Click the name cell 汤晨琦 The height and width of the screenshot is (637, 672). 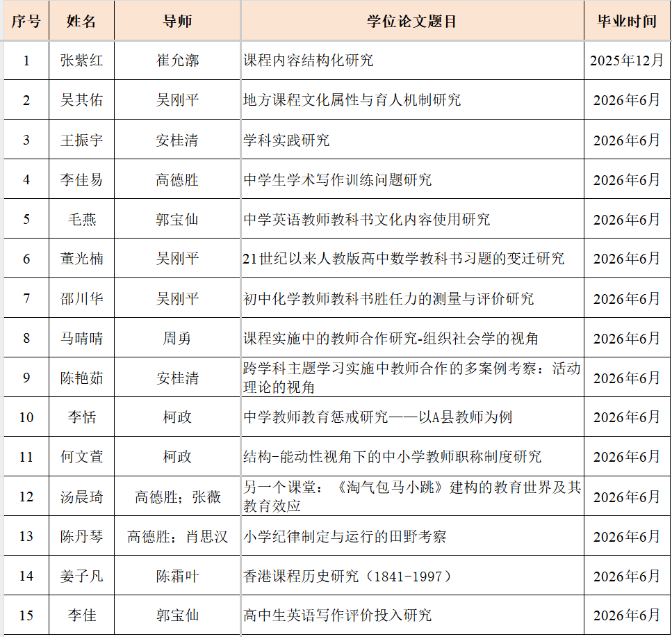pos(81,497)
